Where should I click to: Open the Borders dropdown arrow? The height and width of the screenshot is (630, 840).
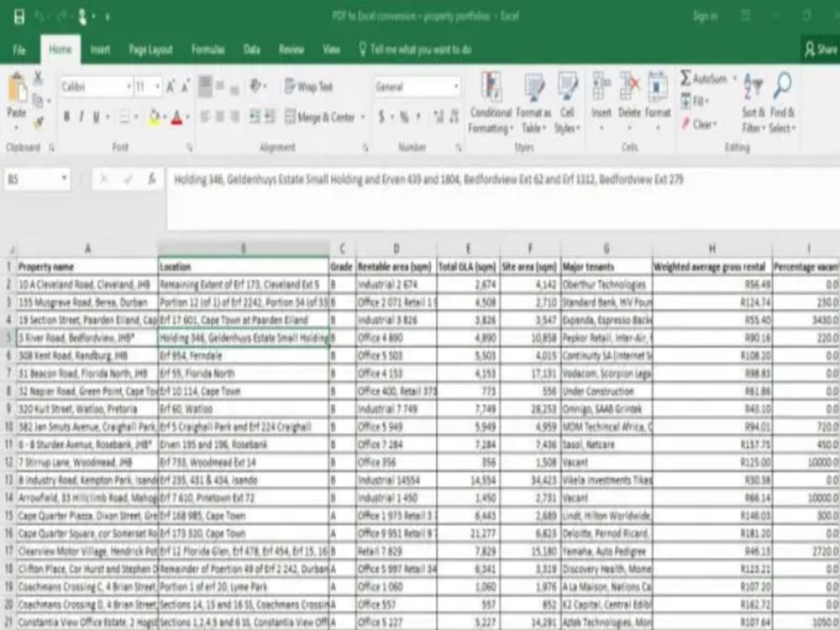coord(136,117)
